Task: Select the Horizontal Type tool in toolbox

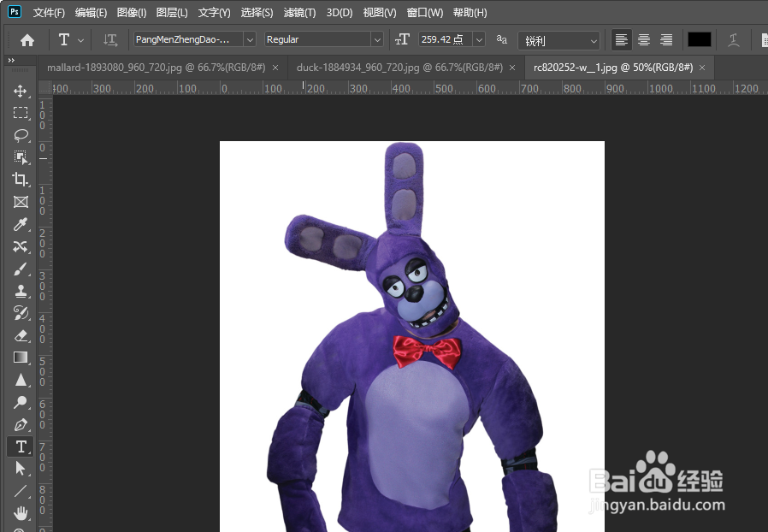Action: [x=20, y=446]
